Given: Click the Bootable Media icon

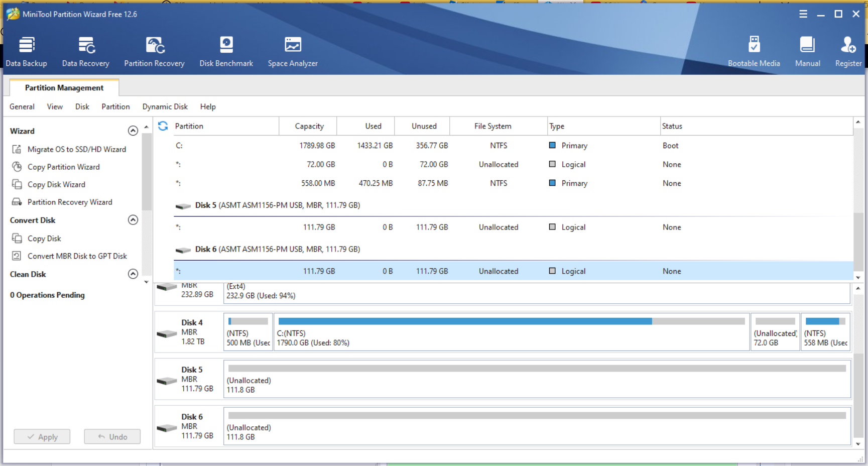Looking at the screenshot, I should [754, 51].
